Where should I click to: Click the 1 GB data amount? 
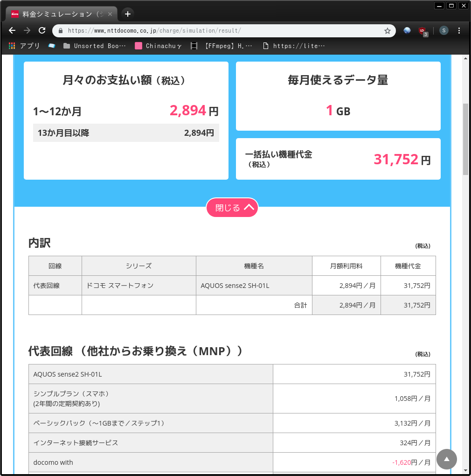338,111
